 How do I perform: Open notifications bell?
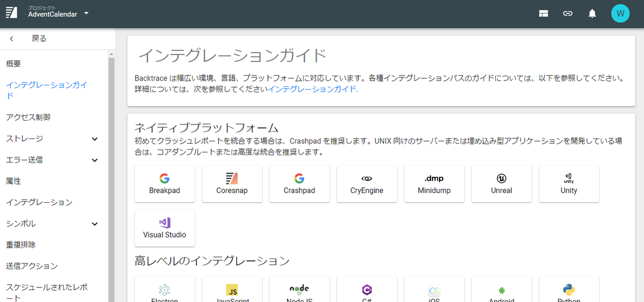point(592,14)
